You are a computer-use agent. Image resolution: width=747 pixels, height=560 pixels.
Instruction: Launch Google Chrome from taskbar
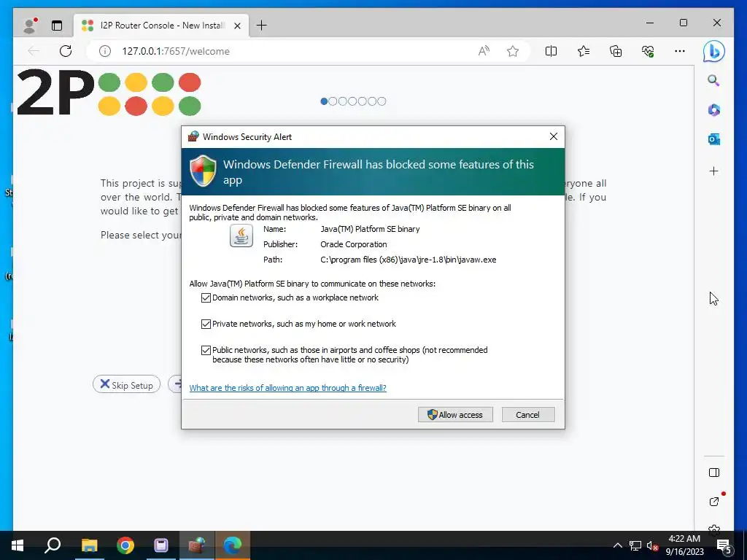click(125, 545)
